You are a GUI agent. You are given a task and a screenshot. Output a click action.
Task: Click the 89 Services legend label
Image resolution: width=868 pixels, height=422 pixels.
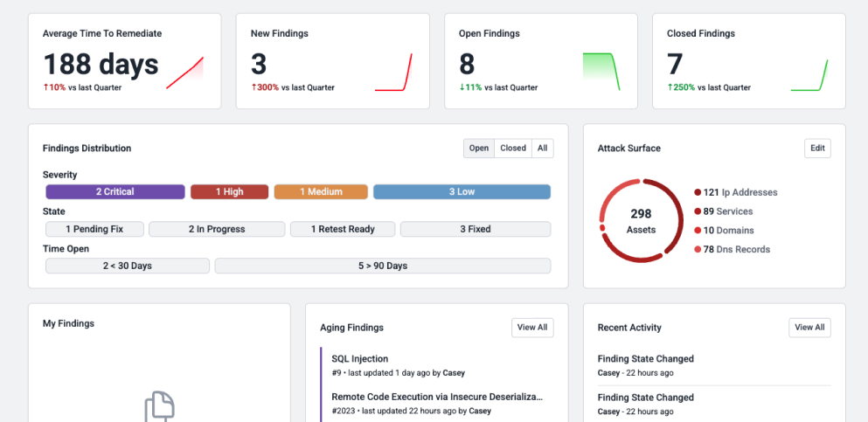(728, 211)
